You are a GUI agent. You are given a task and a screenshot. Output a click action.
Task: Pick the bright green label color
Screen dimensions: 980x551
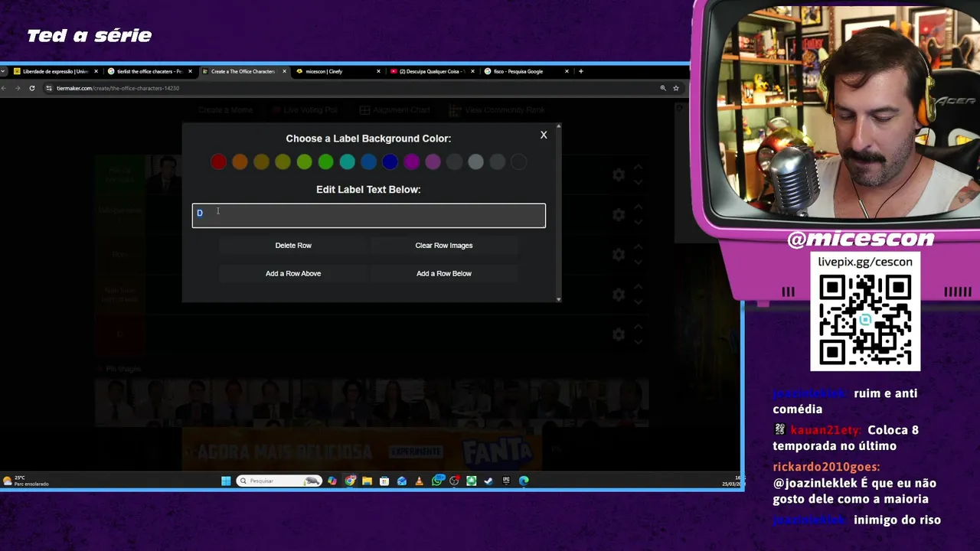tap(325, 162)
